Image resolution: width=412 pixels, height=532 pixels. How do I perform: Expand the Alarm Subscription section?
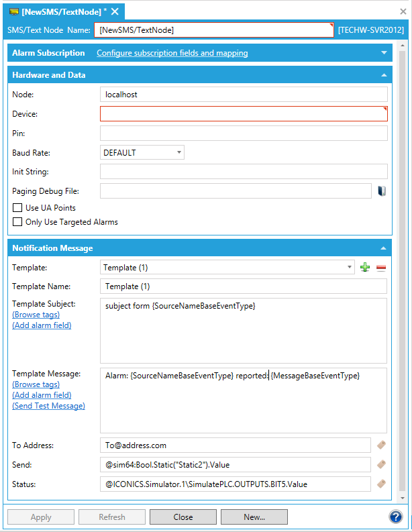[384, 53]
